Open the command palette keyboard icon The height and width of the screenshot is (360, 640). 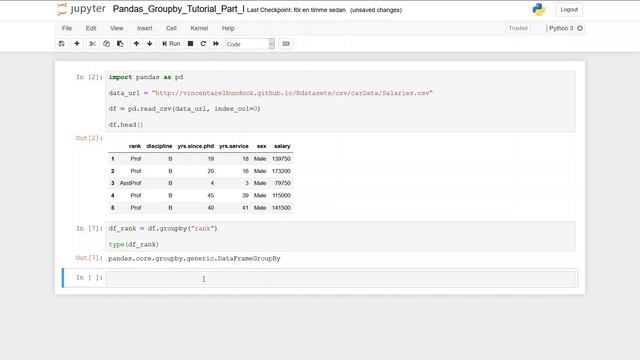286,44
